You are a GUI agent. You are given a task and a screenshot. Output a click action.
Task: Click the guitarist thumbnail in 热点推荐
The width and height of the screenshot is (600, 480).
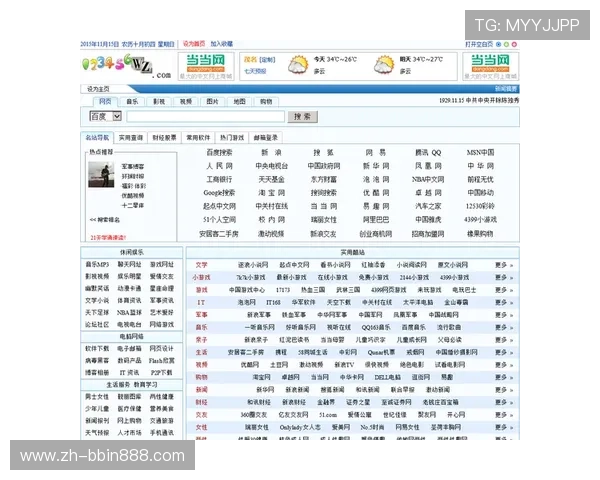coord(101,174)
